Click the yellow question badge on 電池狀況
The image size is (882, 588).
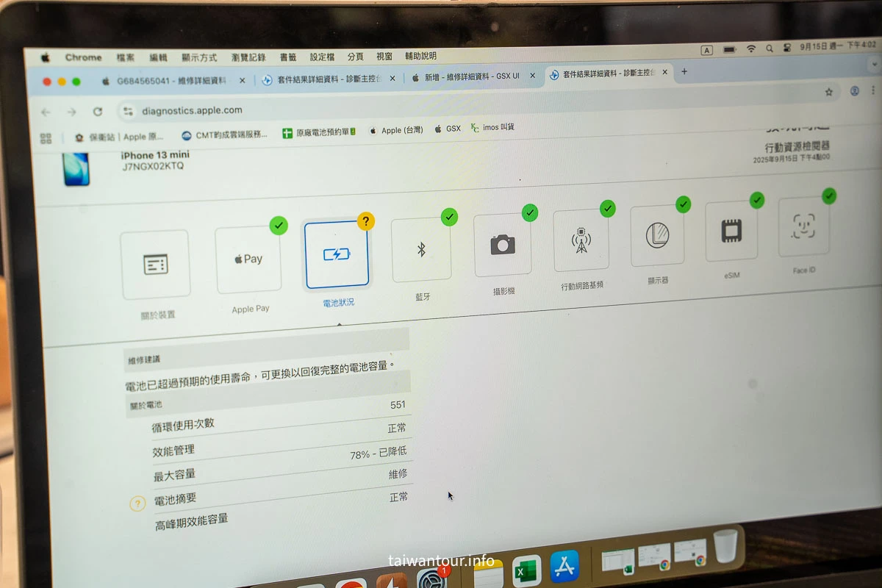[x=365, y=220]
